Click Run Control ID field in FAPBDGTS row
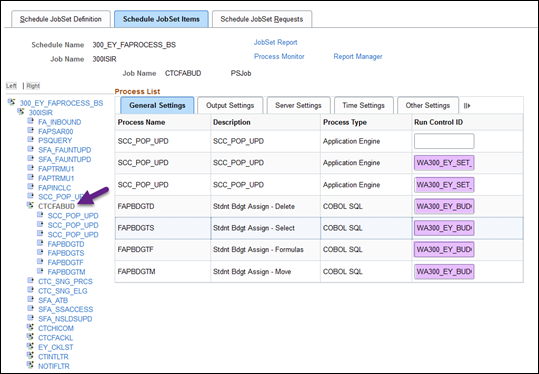This screenshot has height=374, width=539. [444, 228]
